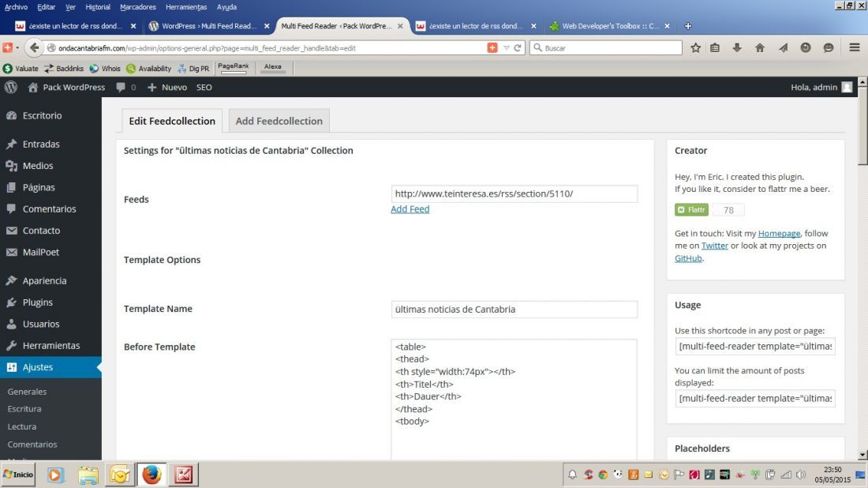This screenshot has width=868, height=488.
Task: Select the first shortcode field under Usage
Action: point(755,346)
